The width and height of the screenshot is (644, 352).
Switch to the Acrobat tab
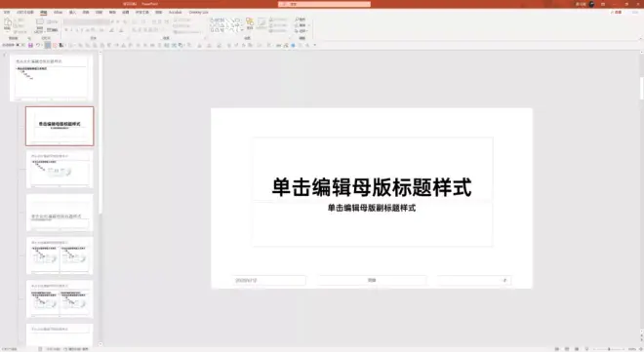175,13
